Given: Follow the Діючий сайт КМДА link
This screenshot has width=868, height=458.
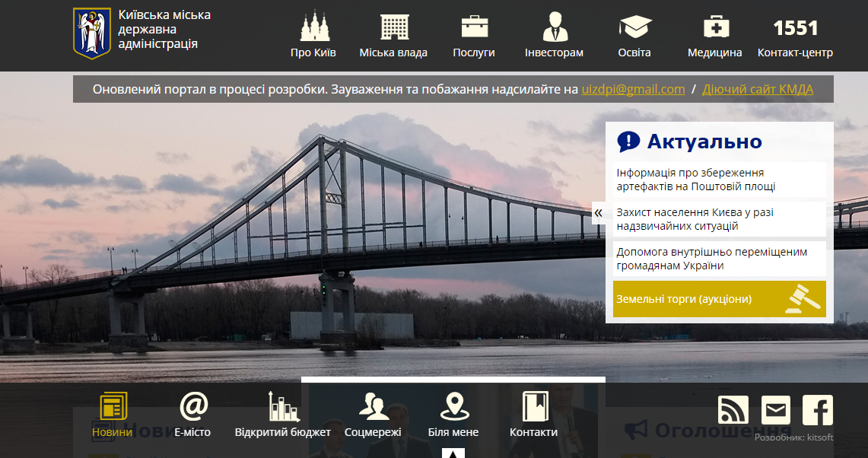Looking at the screenshot, I should (758, 89).
